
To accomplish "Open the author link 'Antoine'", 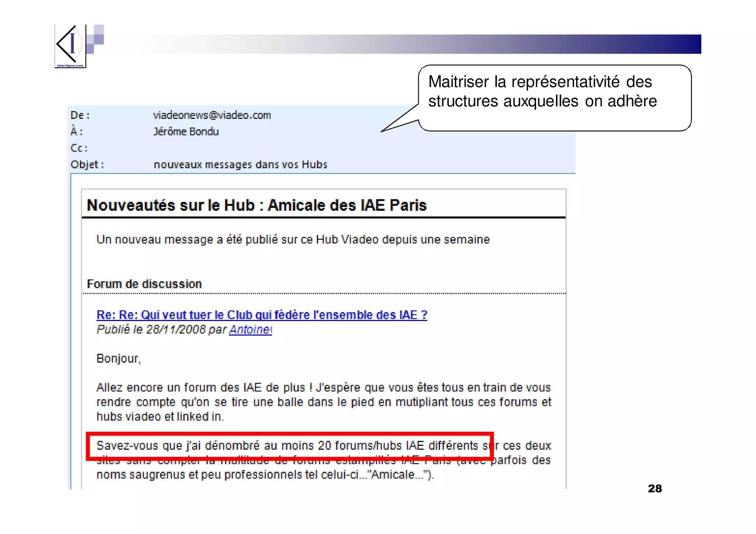I will [x=250, y=330].
